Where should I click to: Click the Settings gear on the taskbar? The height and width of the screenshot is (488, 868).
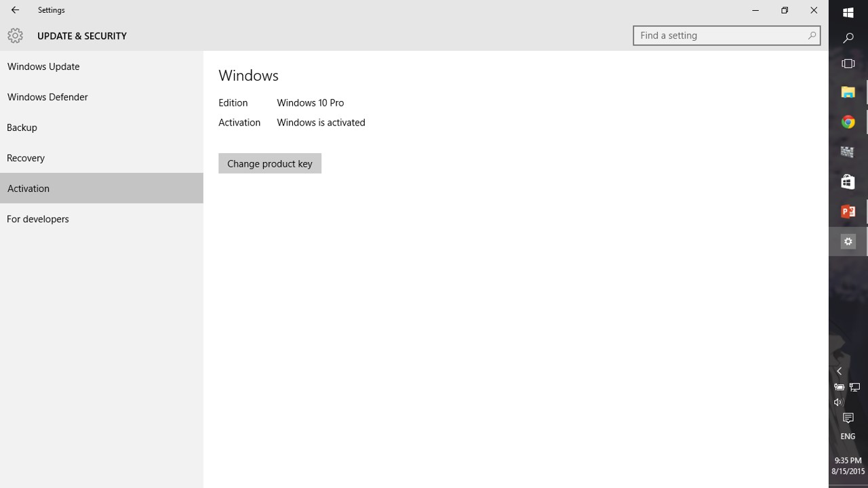tap(848, 242)
